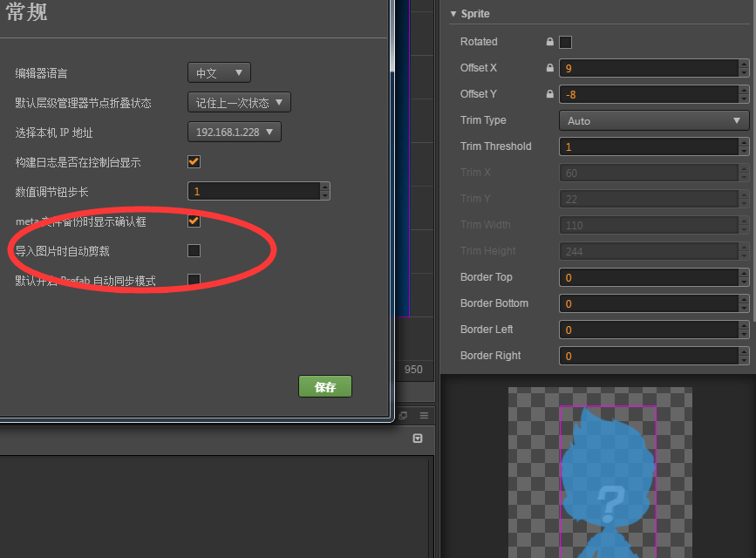
Task: Click the lock icon beside Rotated
Action: [x=549, y=42]
